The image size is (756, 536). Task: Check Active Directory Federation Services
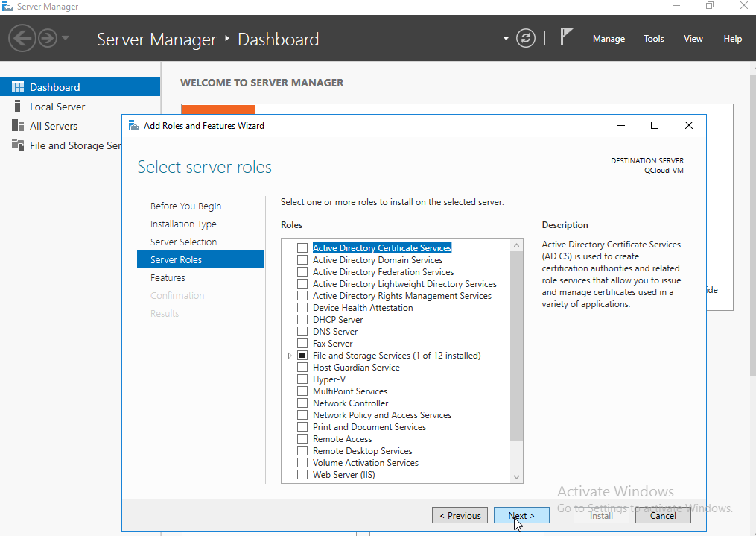(x=302, y=272)
